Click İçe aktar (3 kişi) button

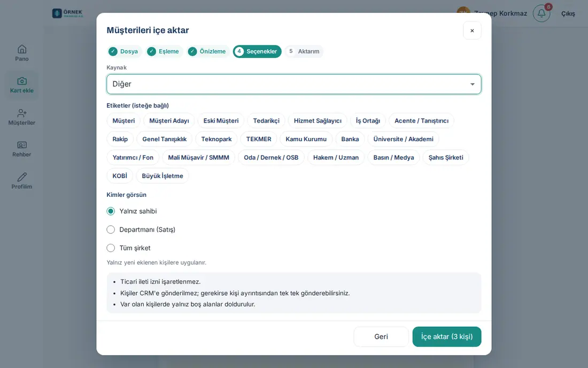(447, 336)
